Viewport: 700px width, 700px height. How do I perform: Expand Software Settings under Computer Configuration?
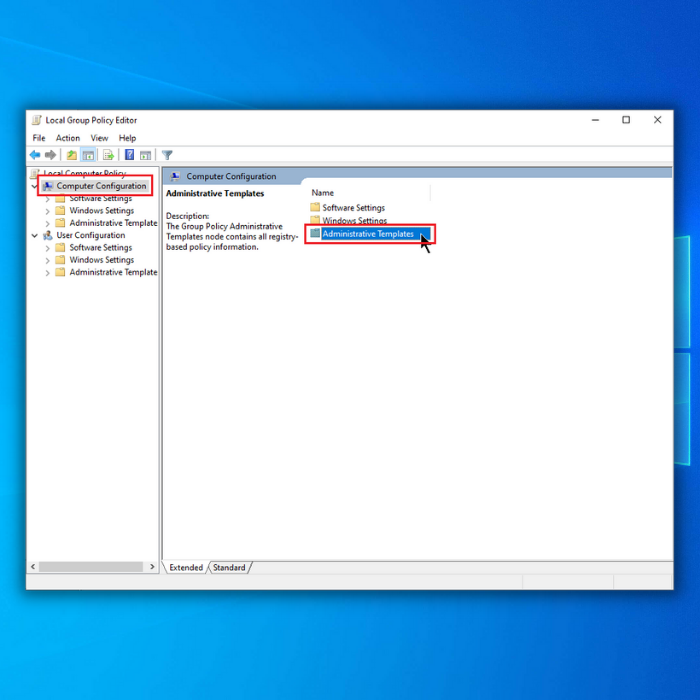tap(47, 199)
